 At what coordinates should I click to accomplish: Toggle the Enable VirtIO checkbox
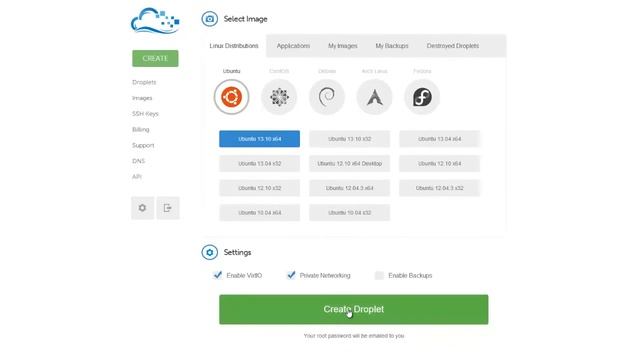[218, 275]
